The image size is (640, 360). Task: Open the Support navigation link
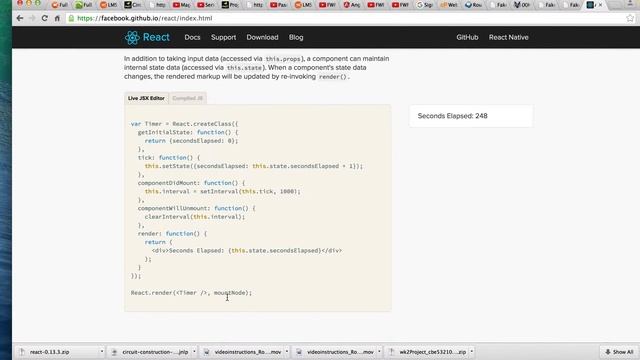223,37
